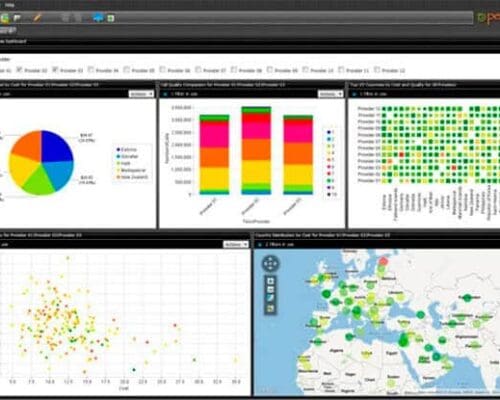Zoom in with the map plus button
This screenshot has width=500, height=400.
point(270,281)
